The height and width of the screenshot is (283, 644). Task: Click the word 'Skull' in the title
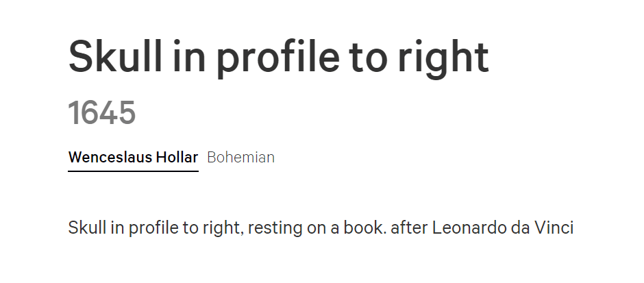[x=115, y=56]
